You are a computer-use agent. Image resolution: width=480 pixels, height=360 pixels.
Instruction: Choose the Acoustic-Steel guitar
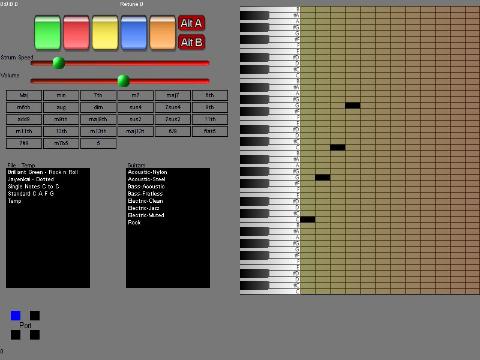coord(147,179)
